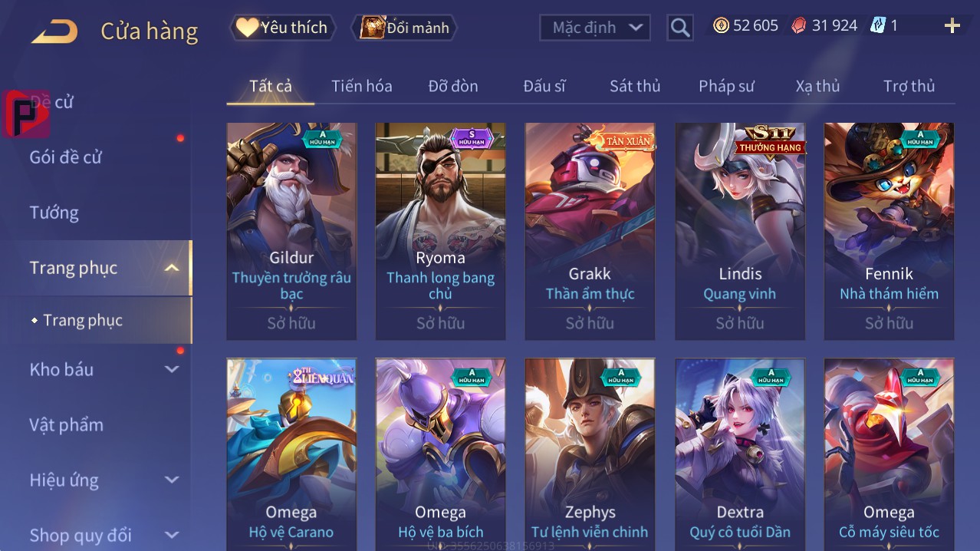
Task: Click the red P overlay icon
Action: (26, 114)
